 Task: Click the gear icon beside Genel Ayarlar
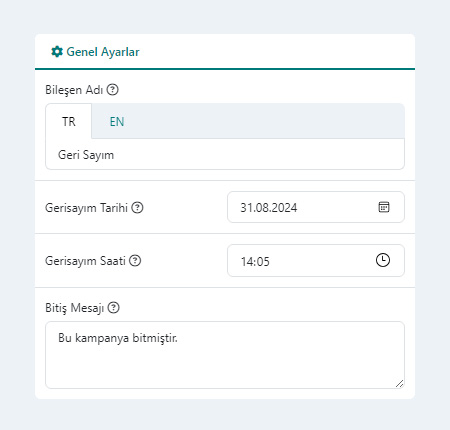point(57,52)
